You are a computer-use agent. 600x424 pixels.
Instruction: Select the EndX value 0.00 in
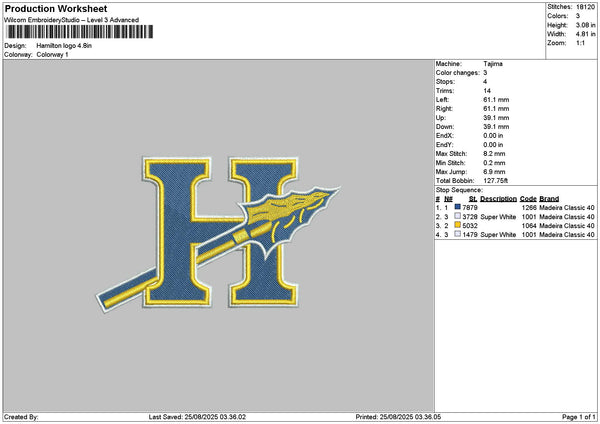(x=493, y=135)
